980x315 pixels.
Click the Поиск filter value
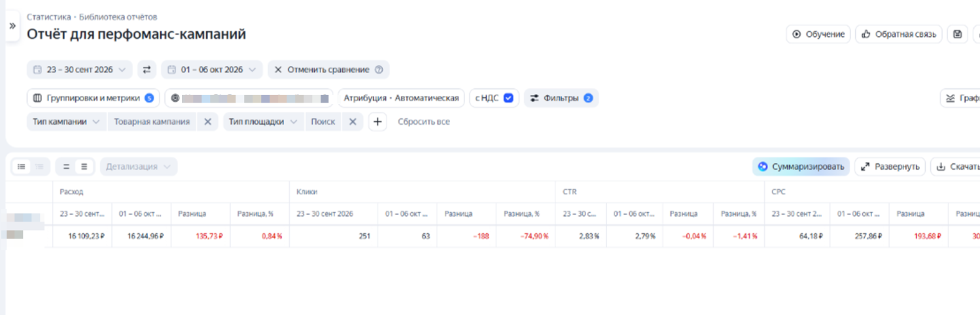323,122
